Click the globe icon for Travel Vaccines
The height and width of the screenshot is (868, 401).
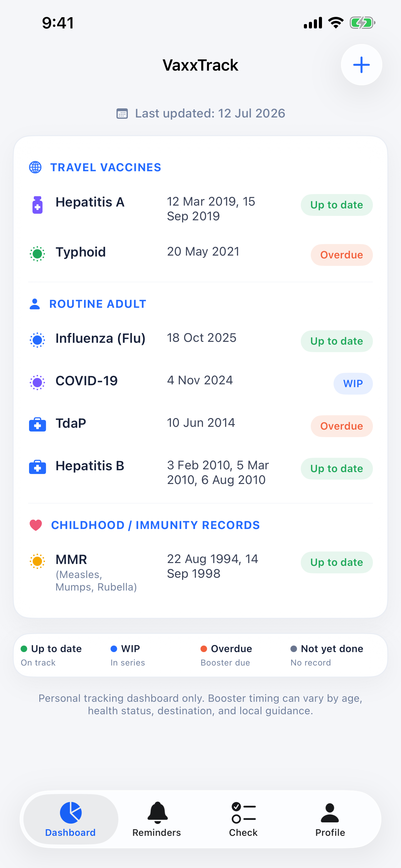pyautogui.click(x=35, y=167)
